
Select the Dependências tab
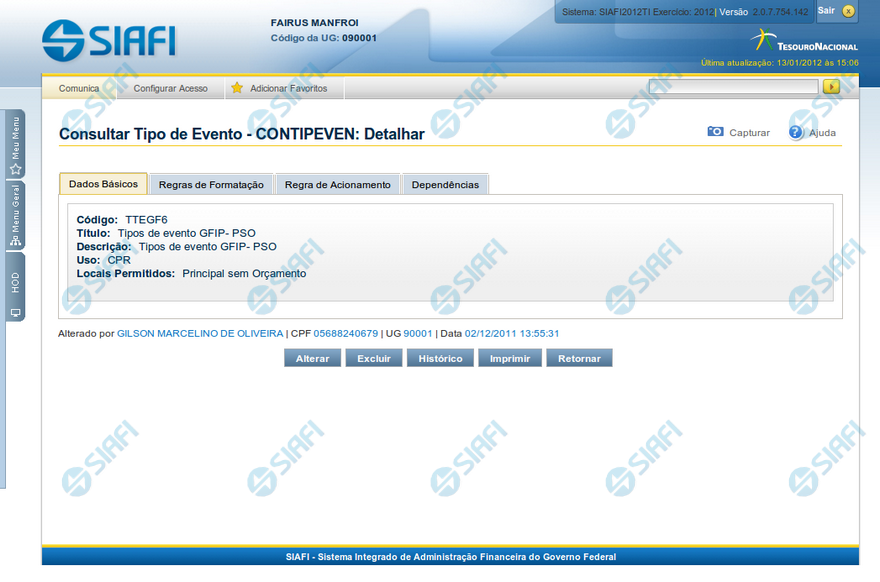pos(445,185)
